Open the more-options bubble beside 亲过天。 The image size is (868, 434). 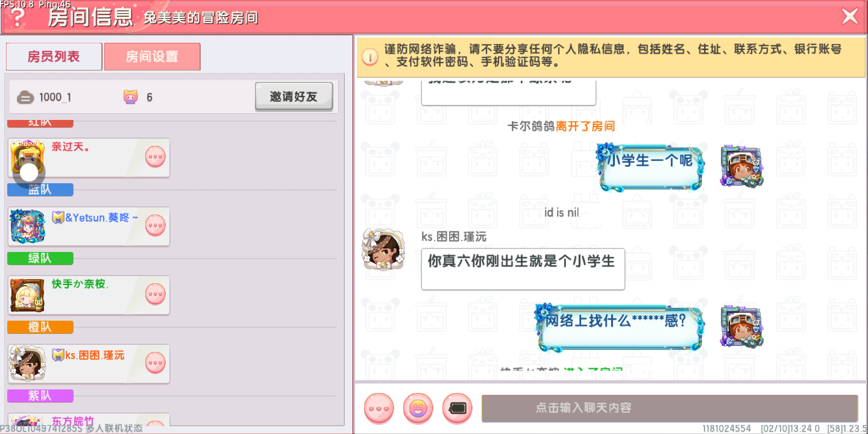(x=156, y=157)
